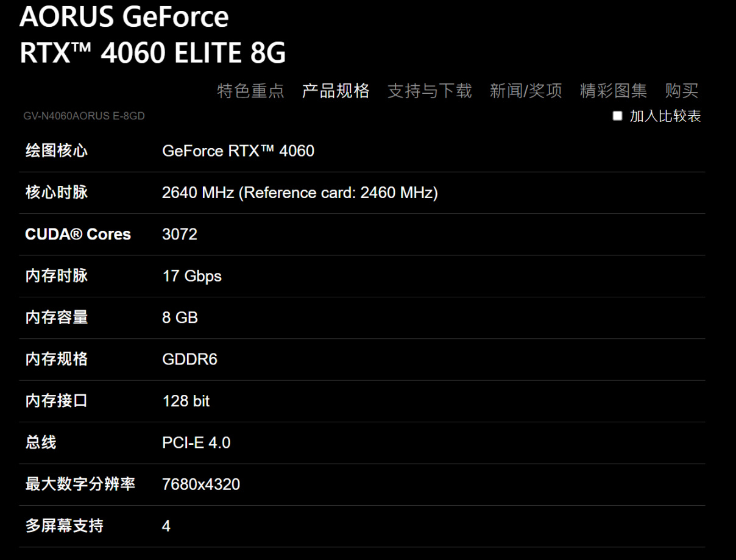
Task: Open the 新闻/奖项 tab
Action: pyautogui.click(x=526, y=91)
